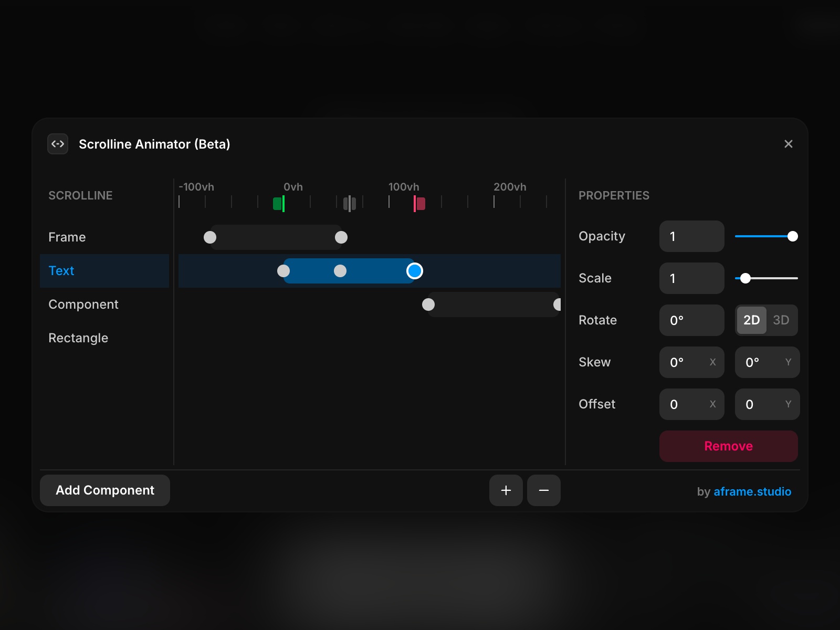
Task: Click the first keyframe dot on the Frame track
Action: tap(210, 237)
